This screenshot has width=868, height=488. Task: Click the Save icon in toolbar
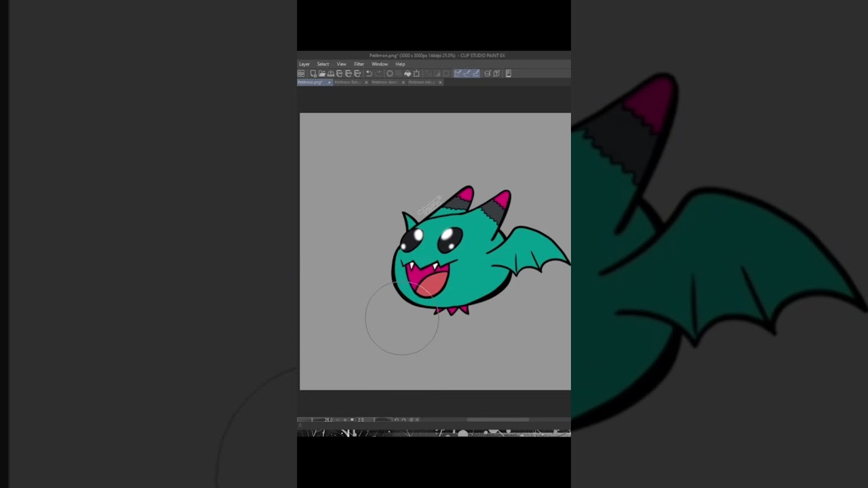pos(330,73)
